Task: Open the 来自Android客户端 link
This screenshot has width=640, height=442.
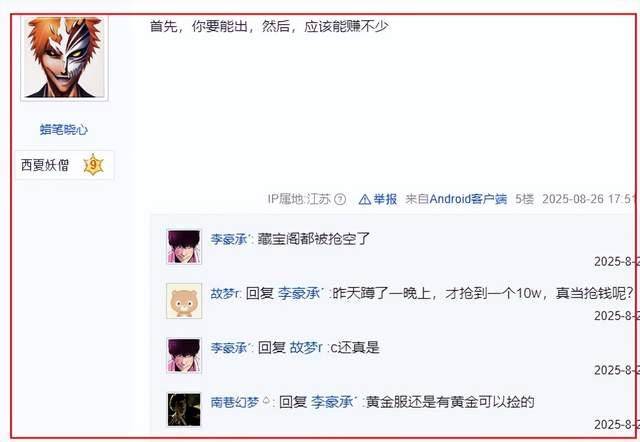Action: [x=456, y=199]
